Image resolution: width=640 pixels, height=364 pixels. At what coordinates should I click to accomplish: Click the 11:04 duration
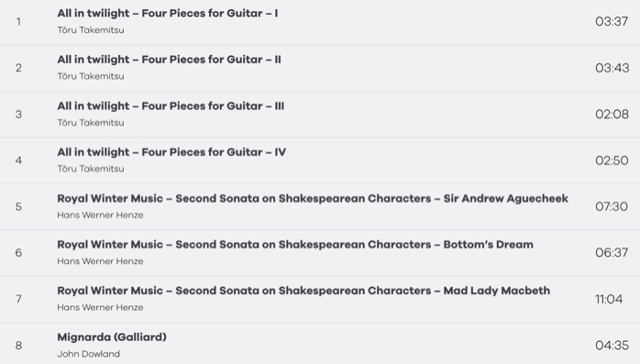pos(609,299)
